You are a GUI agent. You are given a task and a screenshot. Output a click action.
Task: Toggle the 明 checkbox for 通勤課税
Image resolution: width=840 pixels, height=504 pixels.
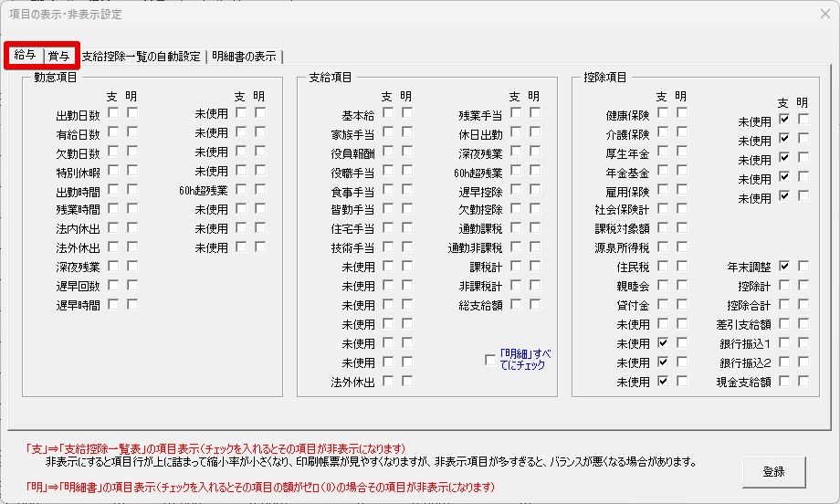pyautogui.click(x=535, y=228)
